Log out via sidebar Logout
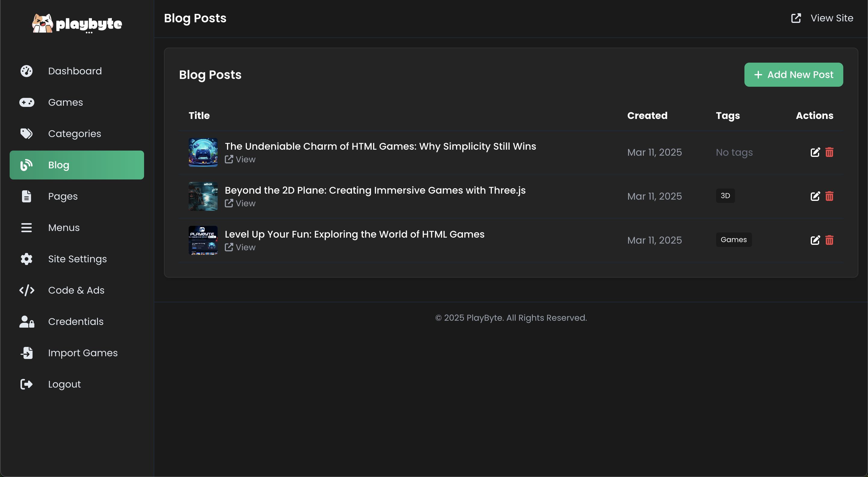The width and height of the screenshot is (868, 477). 64,384
